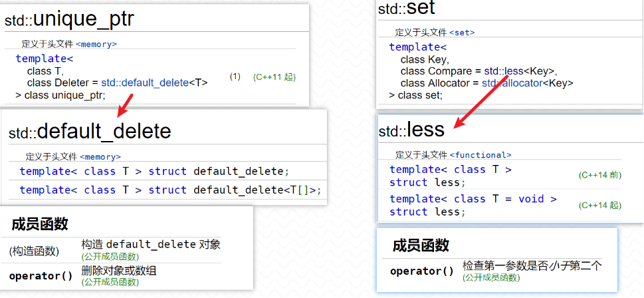This screenshot has height=298, width=644.
Task: Open the <functional> header link under std::less
Action: [x=481, y=155]
